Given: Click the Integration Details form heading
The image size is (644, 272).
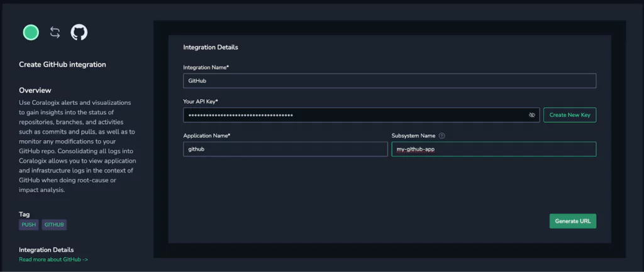Looking at the screenshot, I should click(211, 47).
